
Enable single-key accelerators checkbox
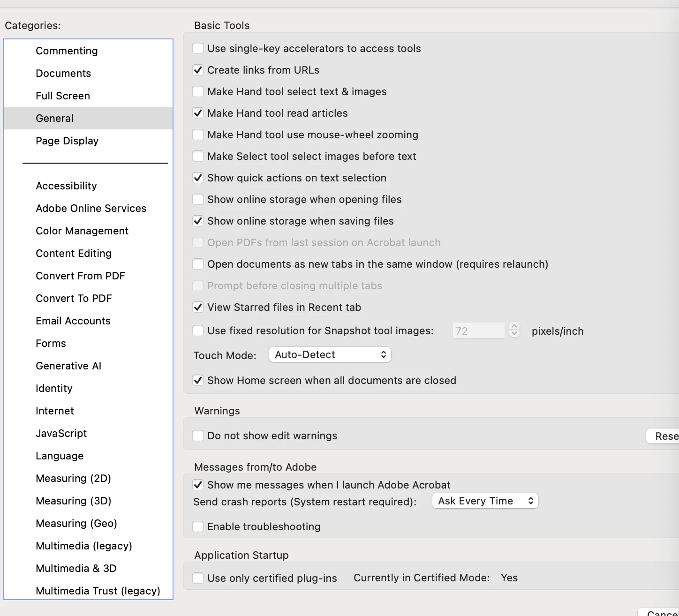(x=198, y=48)
